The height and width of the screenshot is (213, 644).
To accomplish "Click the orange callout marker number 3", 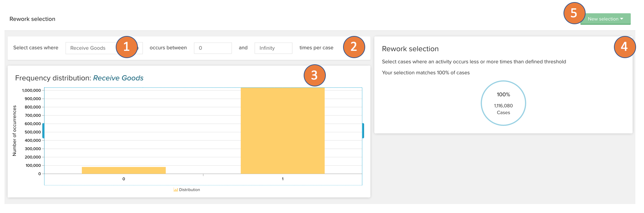I will tap(314, 75).
